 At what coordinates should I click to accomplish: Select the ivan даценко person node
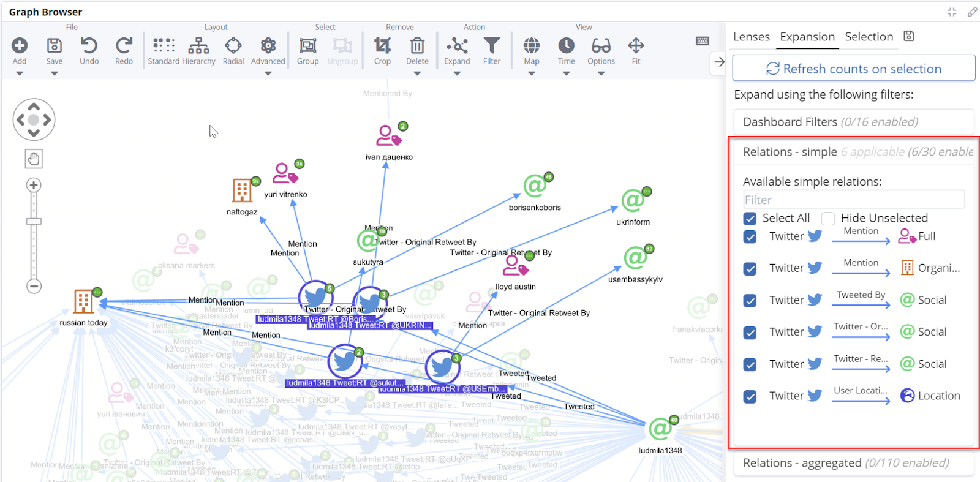(x=388, y=135)
